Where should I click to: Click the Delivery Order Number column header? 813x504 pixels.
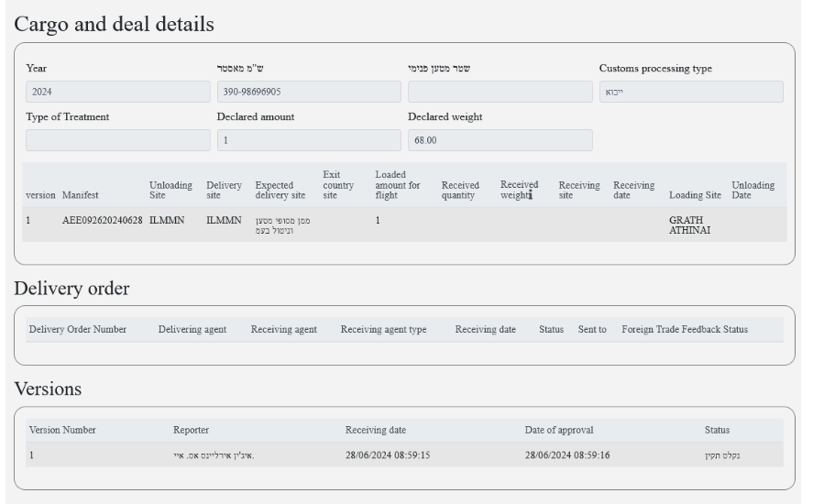coord(78,329)
